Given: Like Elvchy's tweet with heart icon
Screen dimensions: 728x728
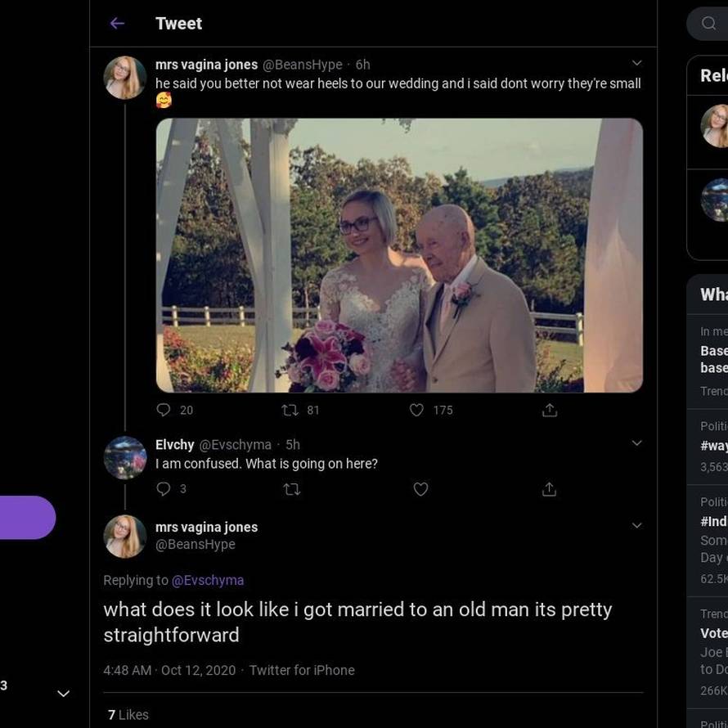Looking at the screenshot, I should [x=420, y=489].
